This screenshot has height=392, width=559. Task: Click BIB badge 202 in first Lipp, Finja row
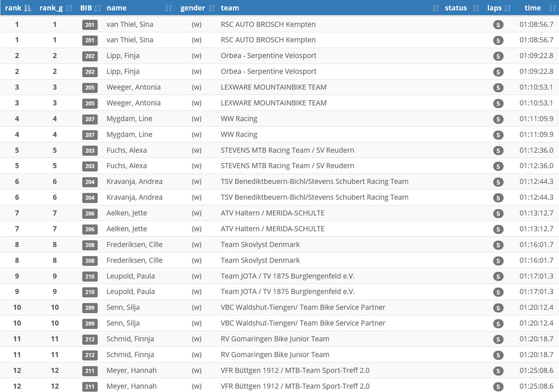(x=90, y=56)
